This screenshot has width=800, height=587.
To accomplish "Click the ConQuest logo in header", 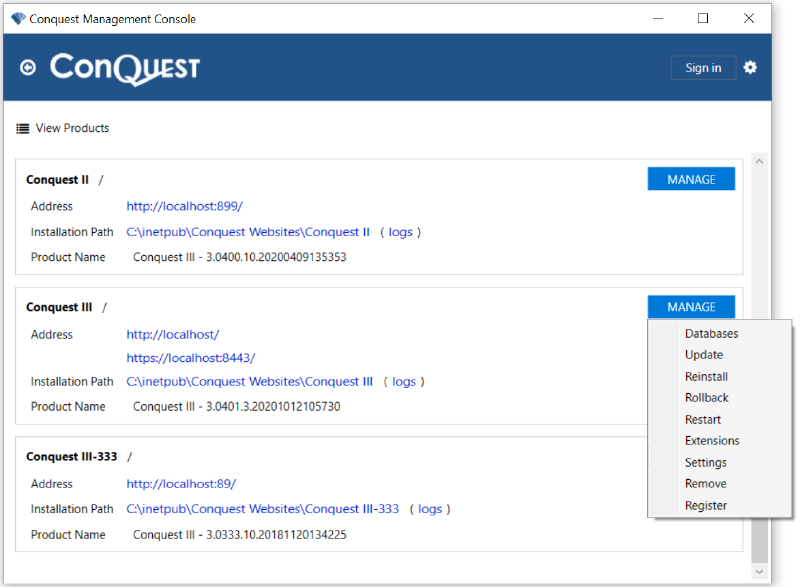I will (125, 69).
